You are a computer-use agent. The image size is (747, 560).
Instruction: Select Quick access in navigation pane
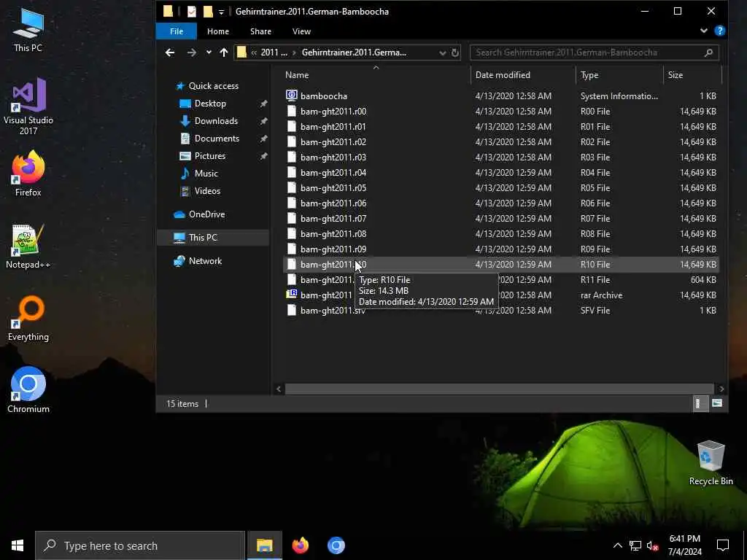point(214,86)
